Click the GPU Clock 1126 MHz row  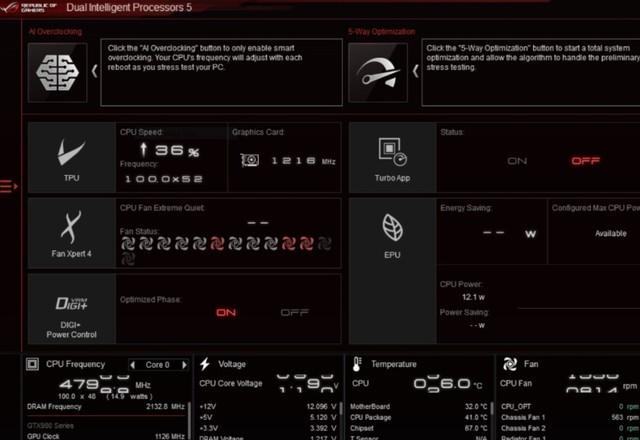(106, 436)
